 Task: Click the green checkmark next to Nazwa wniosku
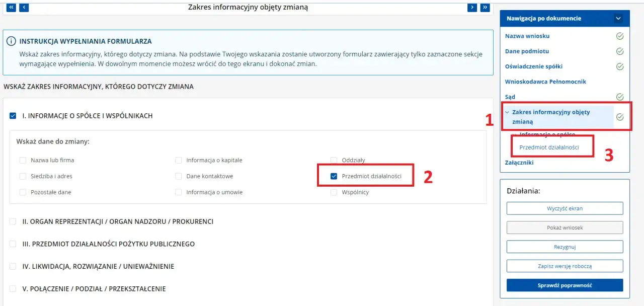point(620,37)
